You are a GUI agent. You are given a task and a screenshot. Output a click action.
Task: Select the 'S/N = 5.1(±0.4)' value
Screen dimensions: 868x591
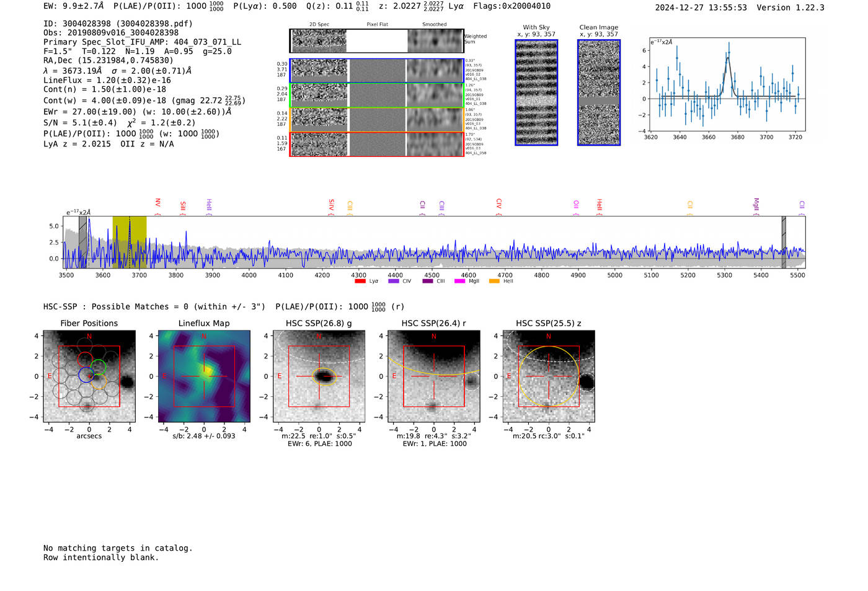[x=80, y=123]
